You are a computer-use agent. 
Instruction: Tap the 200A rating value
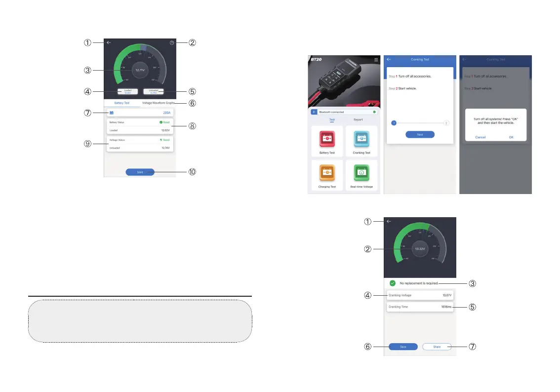pyautogui.click(x=167, y=113)
